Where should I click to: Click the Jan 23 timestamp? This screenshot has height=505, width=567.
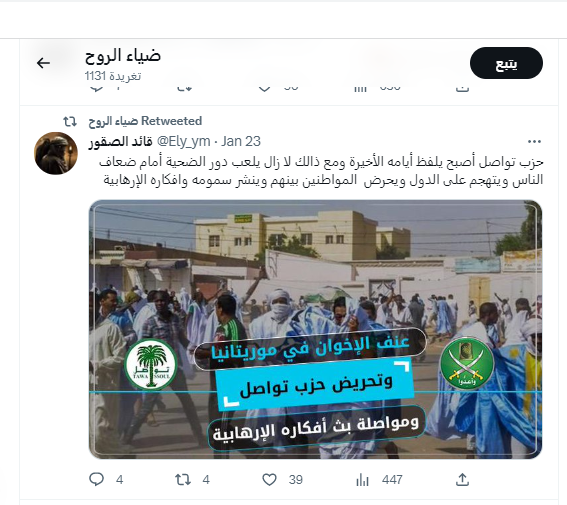click(x=241, y=141)
